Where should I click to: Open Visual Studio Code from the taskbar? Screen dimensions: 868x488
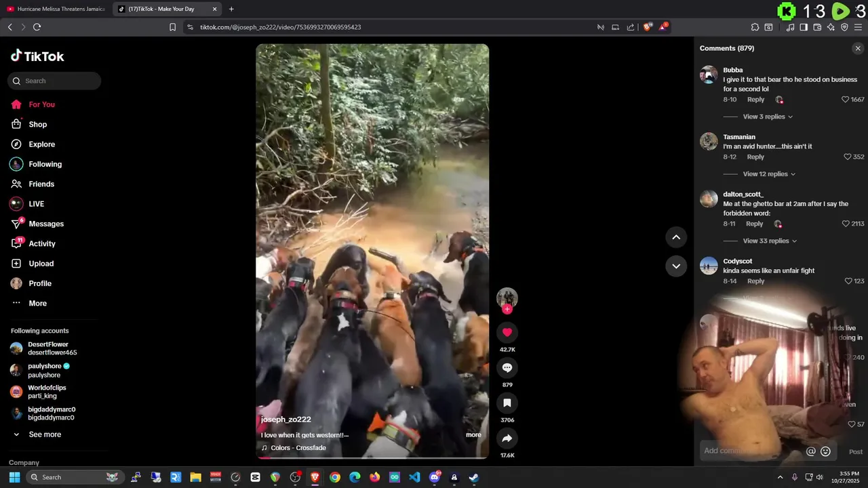click(x=414, y=477)
